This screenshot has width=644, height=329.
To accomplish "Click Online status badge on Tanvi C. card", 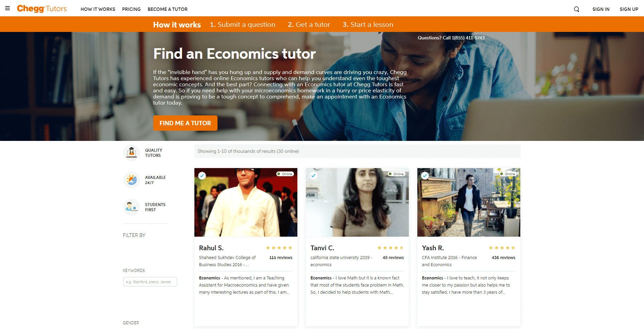I will coord(397,174).
